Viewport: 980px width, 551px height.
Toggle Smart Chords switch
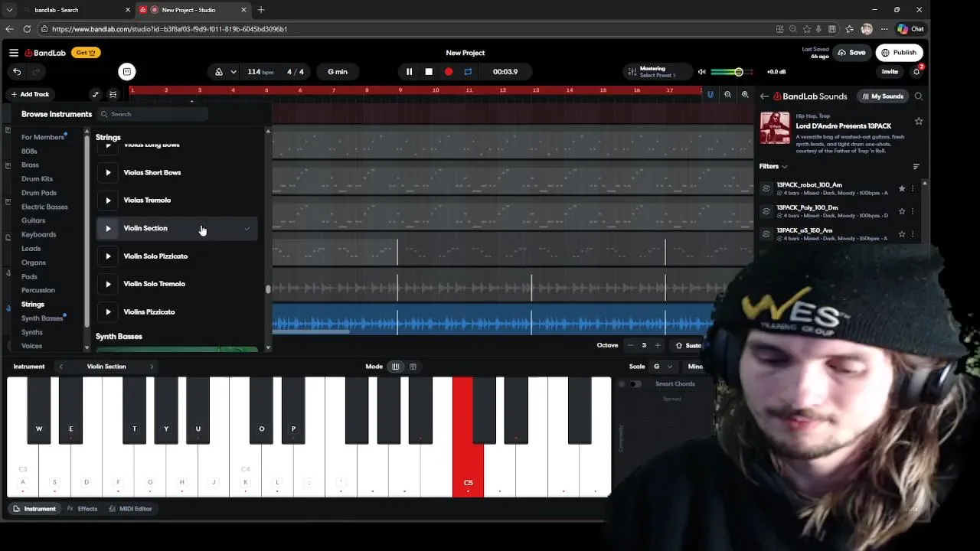click(635, 384)
